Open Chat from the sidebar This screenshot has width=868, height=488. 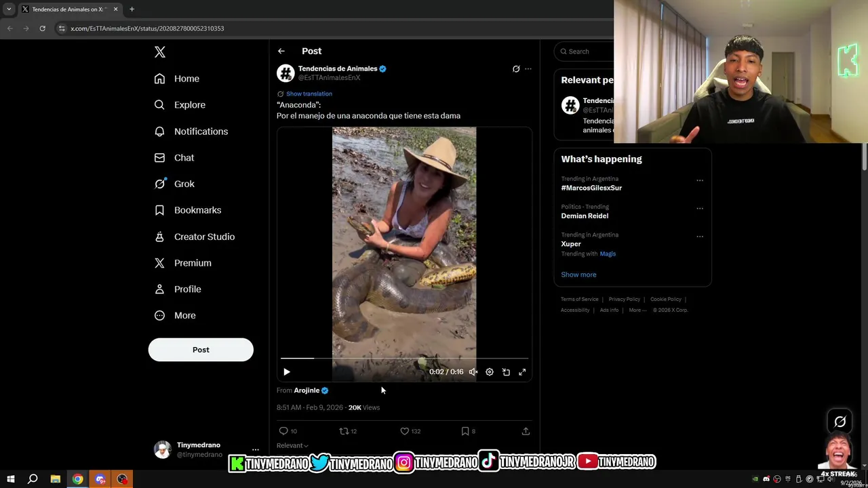(174, 158)
